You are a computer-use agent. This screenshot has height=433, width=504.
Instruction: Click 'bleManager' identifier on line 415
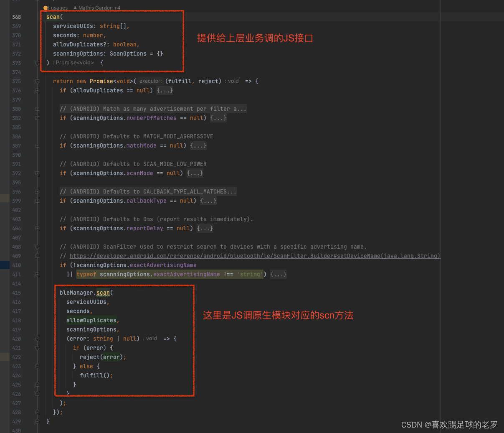point(76,293)
